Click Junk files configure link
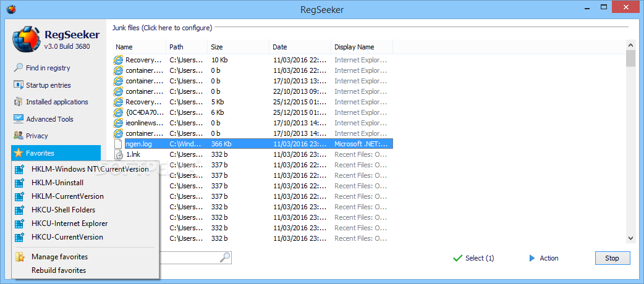Viewport: 644px width, 284px height. (x=162, y=28)
